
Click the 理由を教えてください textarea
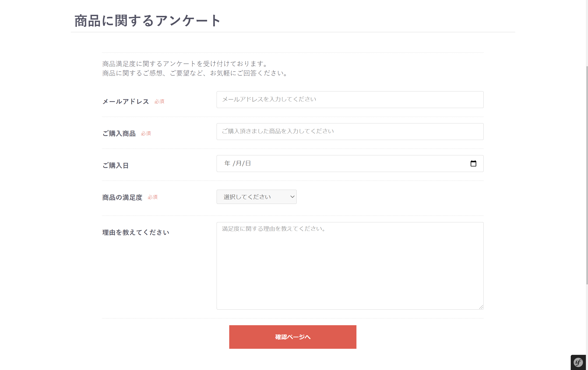350,266
